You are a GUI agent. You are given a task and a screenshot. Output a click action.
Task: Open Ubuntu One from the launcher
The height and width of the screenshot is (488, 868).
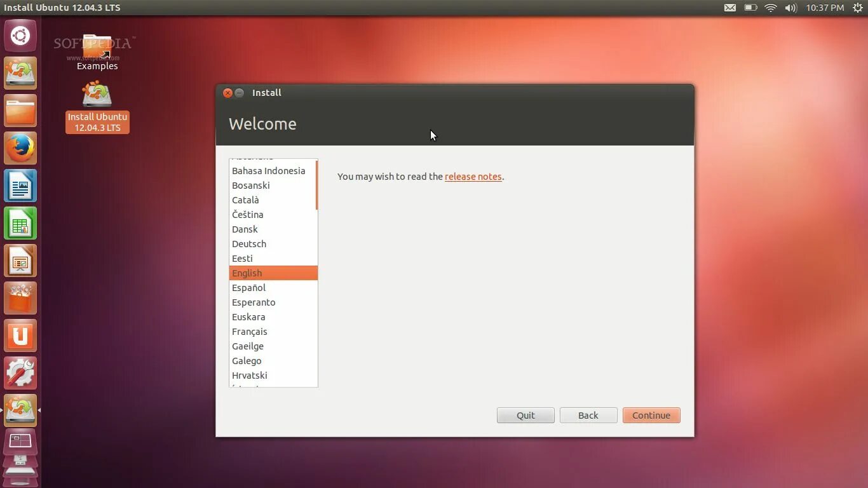click(20, 335)
